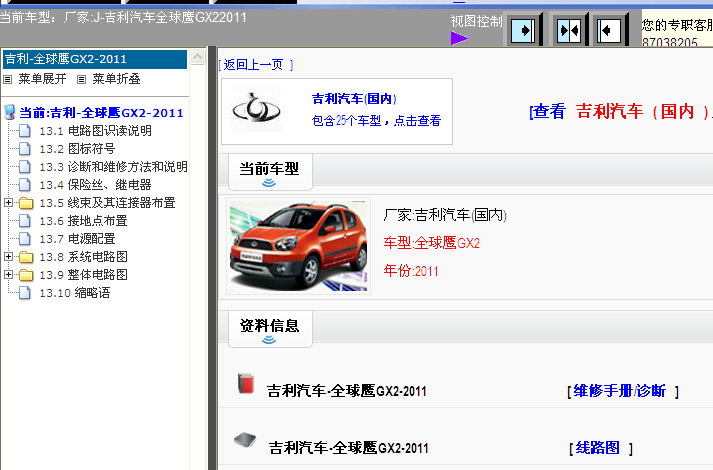Click the orange GX2 car photo
This screenshot has height=470, width=713.
(299, 246)
